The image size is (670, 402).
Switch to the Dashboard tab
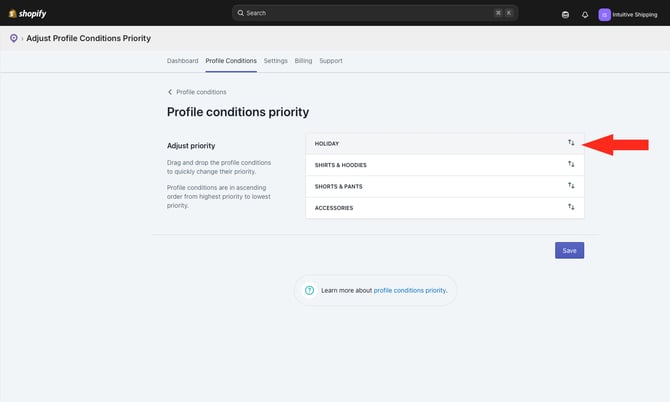(182, 61)
